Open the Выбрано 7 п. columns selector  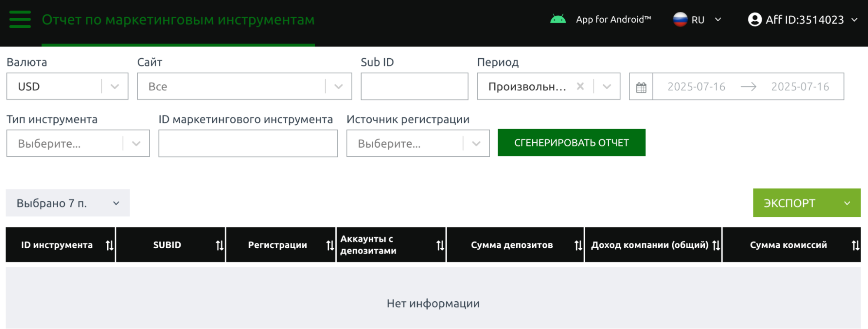pyautogui.click(x=68, y=203)
